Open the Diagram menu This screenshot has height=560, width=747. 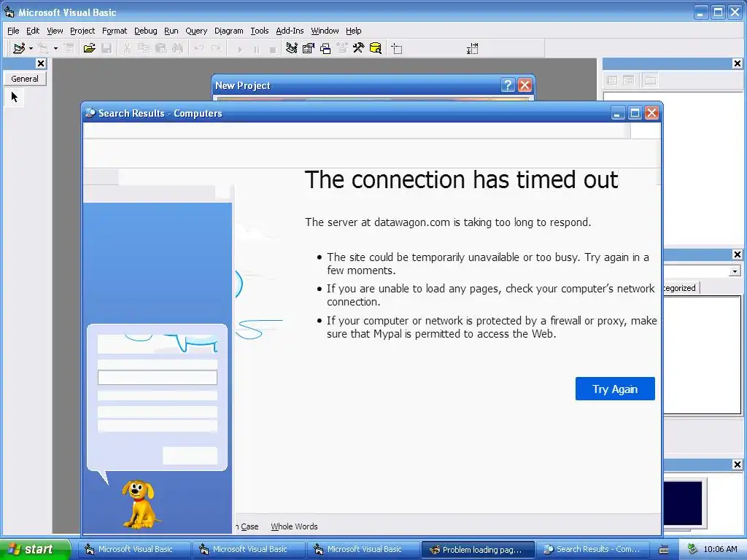point(228,31)
